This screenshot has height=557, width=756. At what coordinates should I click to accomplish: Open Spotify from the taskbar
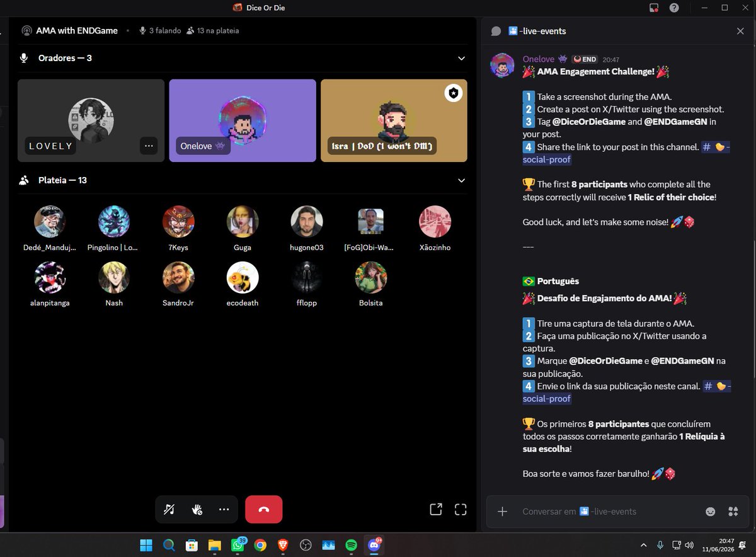pyautogui.click(x=352, y=545)
